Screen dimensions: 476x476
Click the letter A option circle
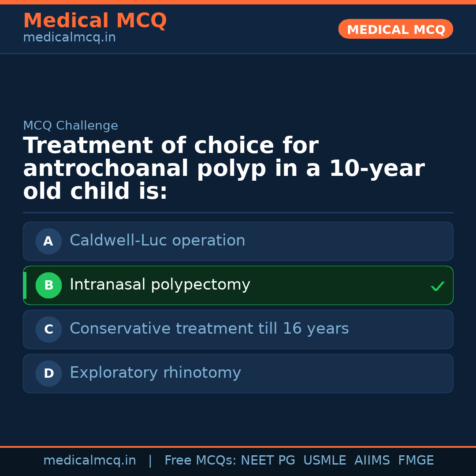point(48,241)
